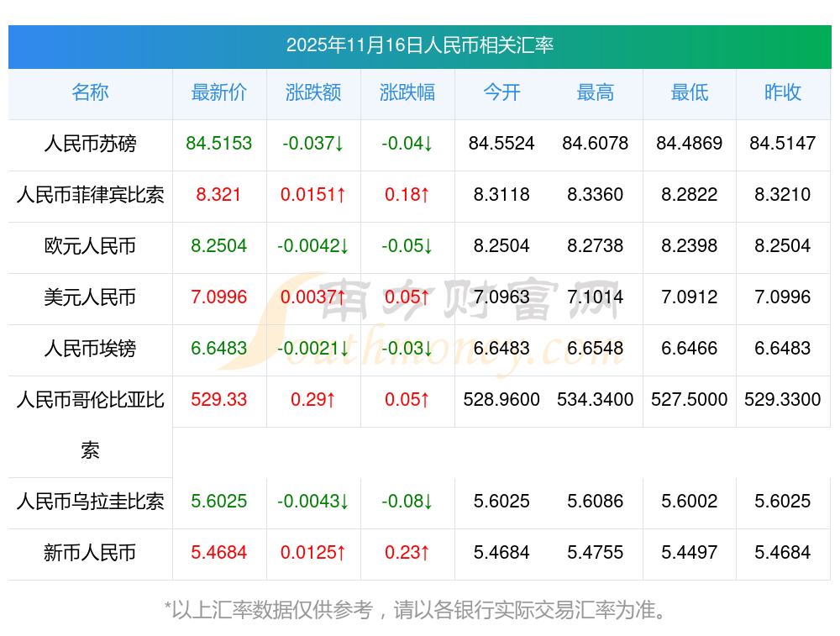This screenshot has height=636, width=840.
Task: Click the 0.23↑ change percentage cell
Action: click(407, 553)
